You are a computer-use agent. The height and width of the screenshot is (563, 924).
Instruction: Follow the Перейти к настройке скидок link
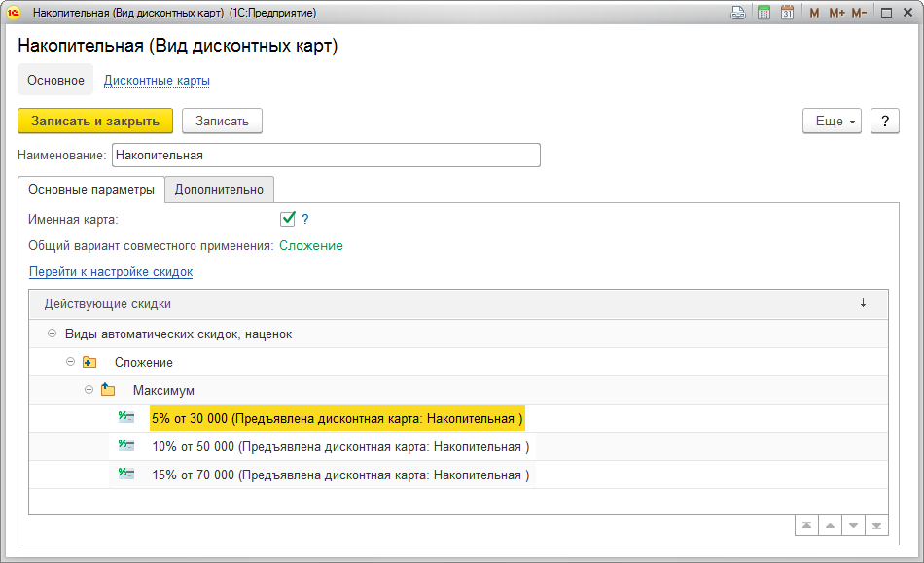111,272
